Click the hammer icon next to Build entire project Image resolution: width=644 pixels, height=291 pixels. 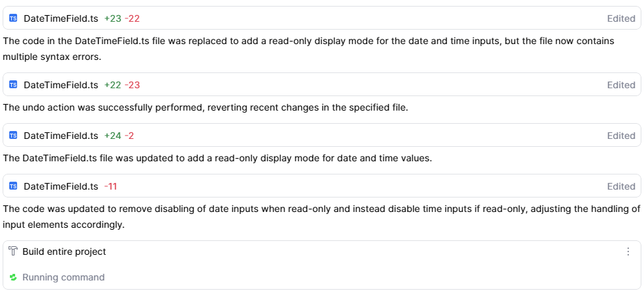pos(13,251)
